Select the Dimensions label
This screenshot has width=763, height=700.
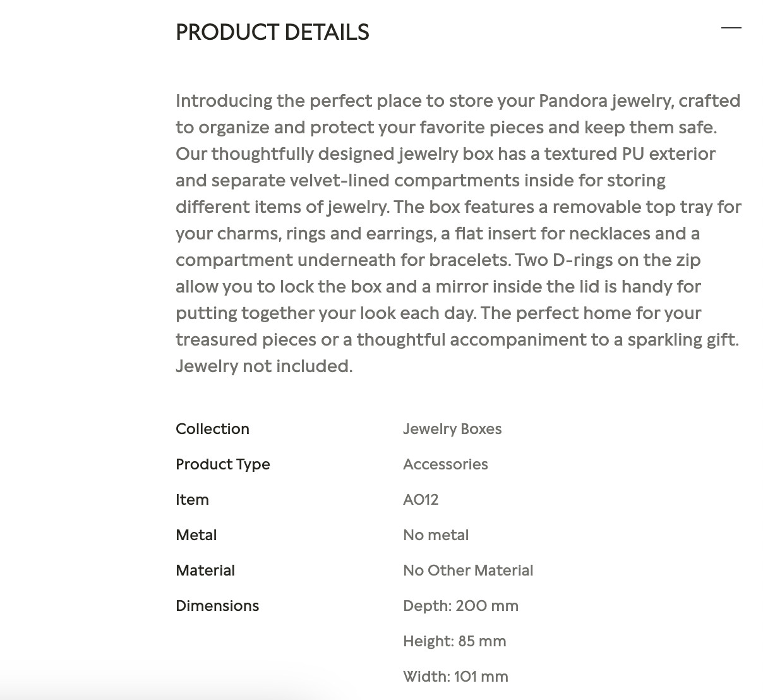[217, 606]
